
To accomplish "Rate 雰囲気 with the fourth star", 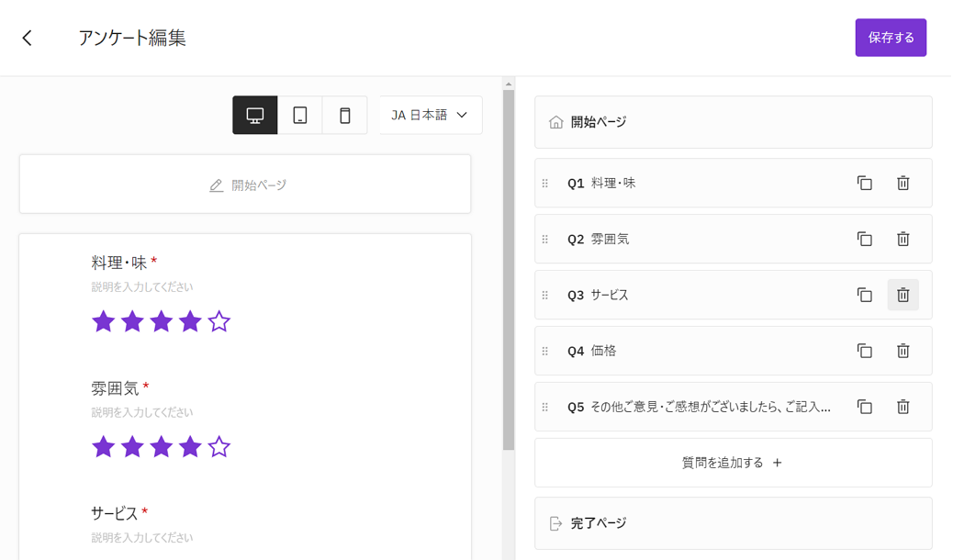I will tap(190, 446).
